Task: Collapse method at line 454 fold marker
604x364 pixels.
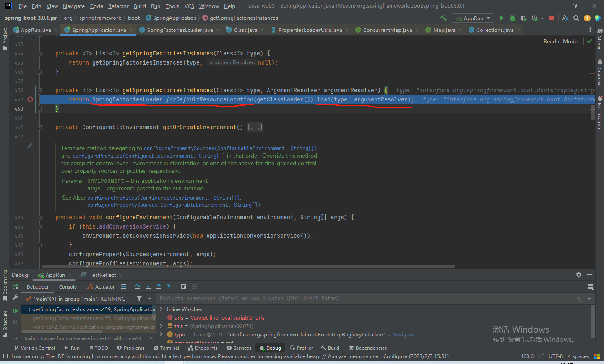Action: [x=39, y=53]
